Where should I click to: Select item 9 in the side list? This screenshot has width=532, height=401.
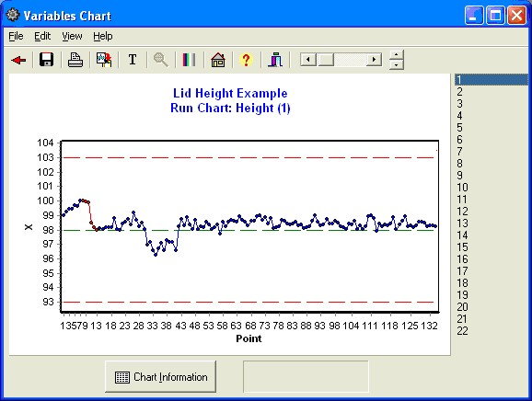click(492, 176)
